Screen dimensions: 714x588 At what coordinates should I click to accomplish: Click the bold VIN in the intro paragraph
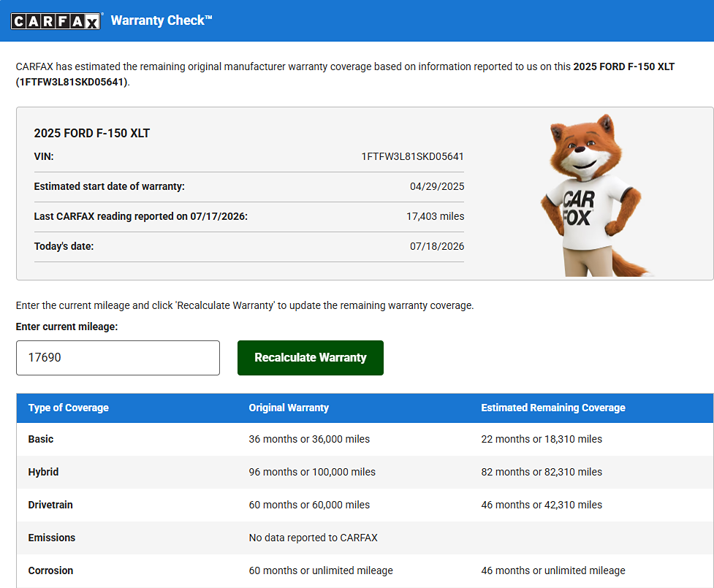pyautogui.click(x=73, y=82)
